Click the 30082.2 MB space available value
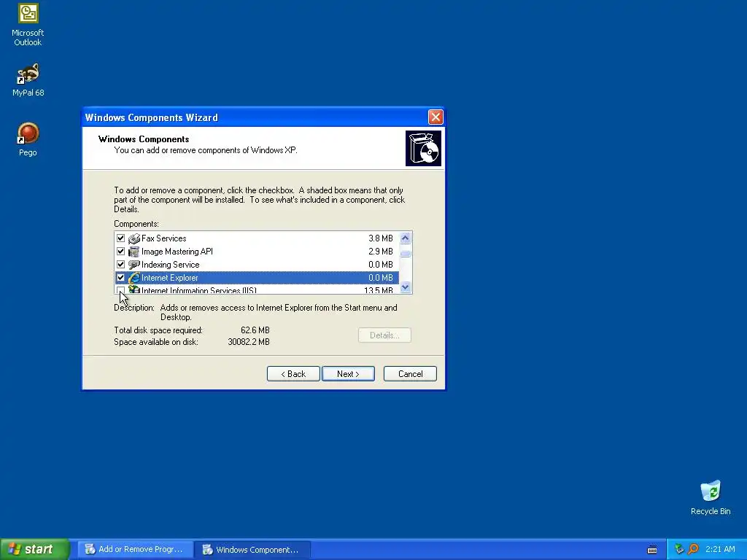 click(x=249, y=342)
